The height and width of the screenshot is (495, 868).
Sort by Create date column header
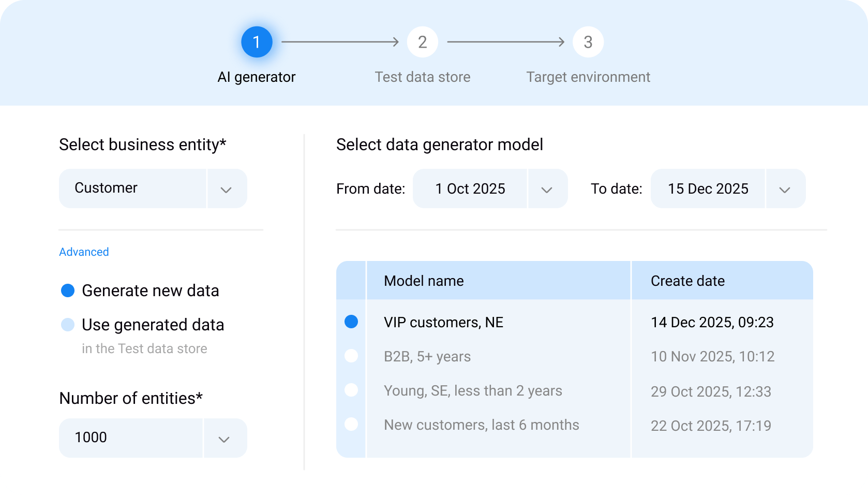pos(723,281)
